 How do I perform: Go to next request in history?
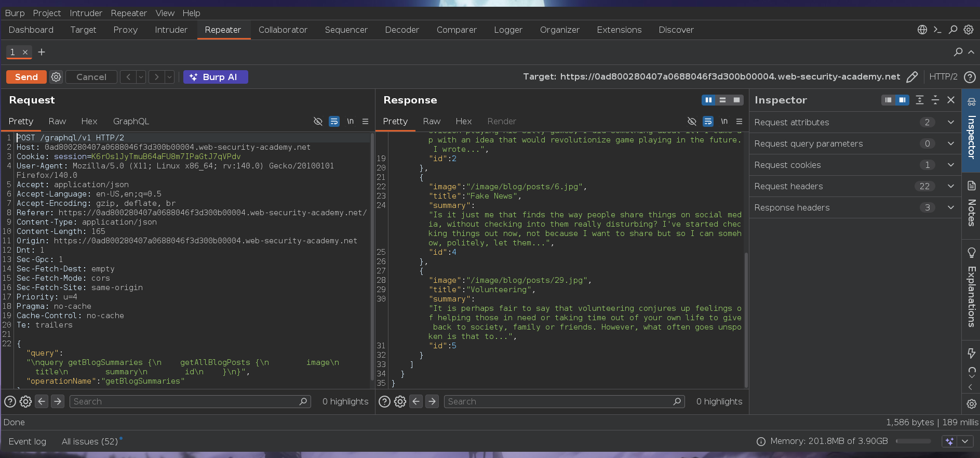coord(157,77)
